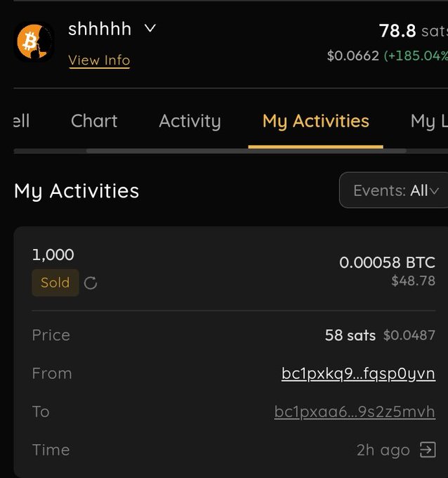The image size is (448, 478).
Task: Open the From address bc1pxkq9...fqsp0yvn
Action: [358, 373]
